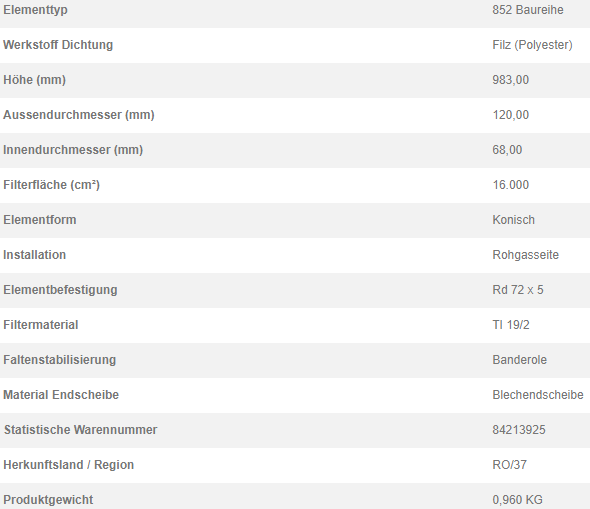
Task: Click the Banderole value text
Action: pyautogui.click(x=519, y=360)
